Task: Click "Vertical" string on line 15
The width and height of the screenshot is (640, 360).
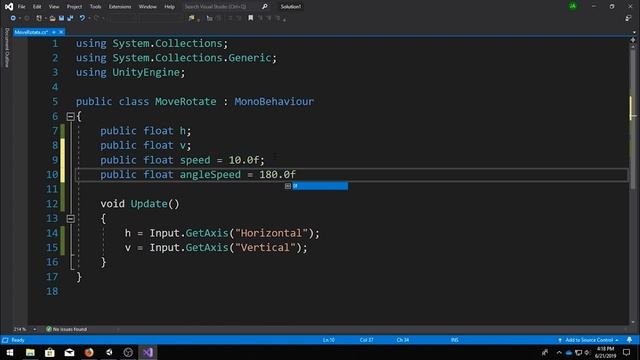Action: 265,248
